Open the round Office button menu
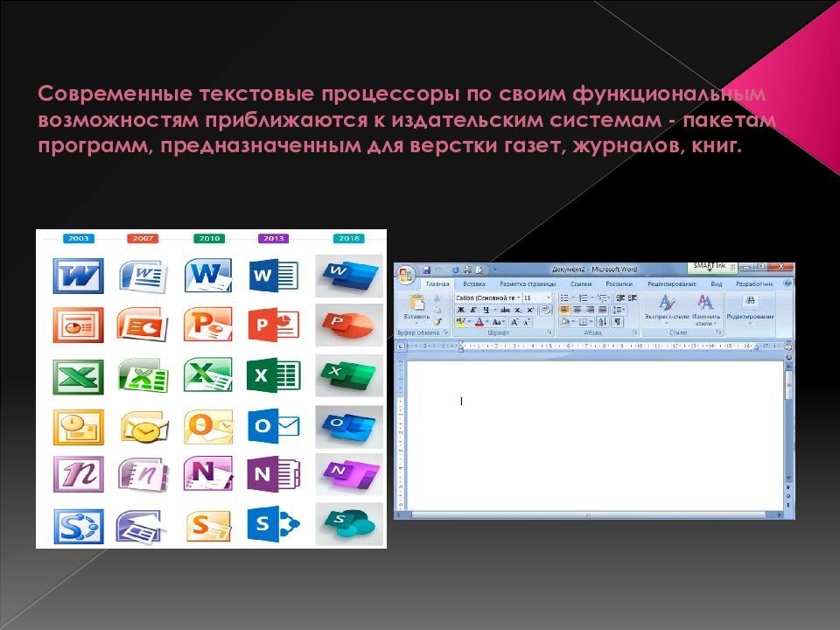 tap(407, 276)
